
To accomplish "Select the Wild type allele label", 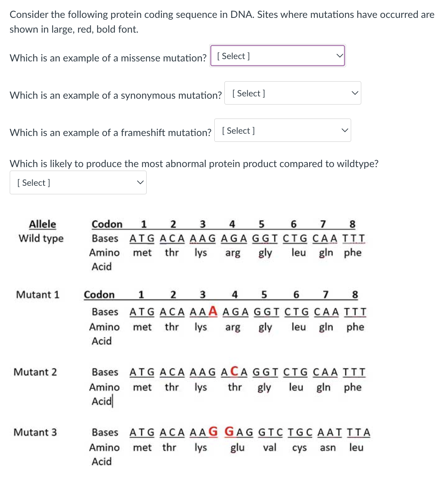I will (42, 239).
